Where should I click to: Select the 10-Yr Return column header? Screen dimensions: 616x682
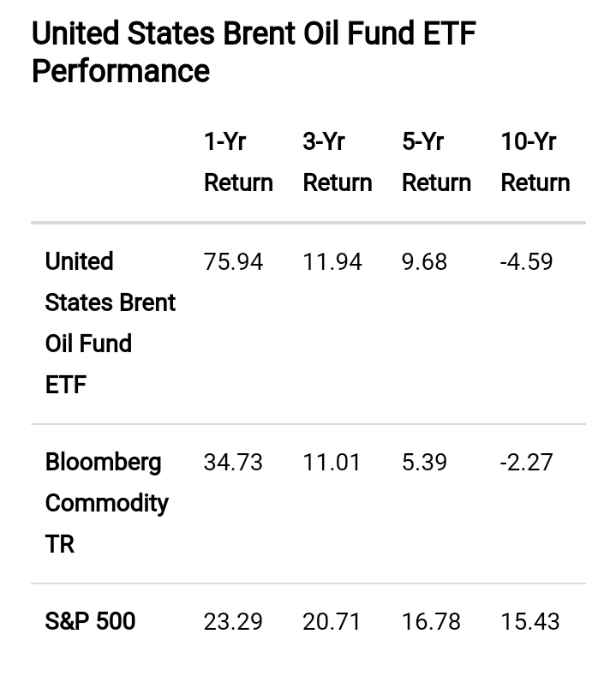coord(535,162)
